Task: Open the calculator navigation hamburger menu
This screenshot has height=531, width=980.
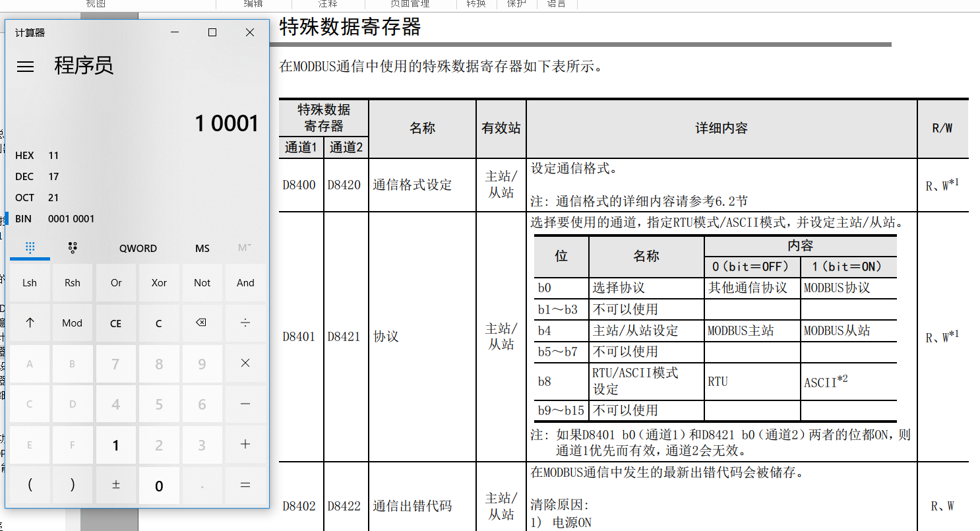Action: click(25, 67)
